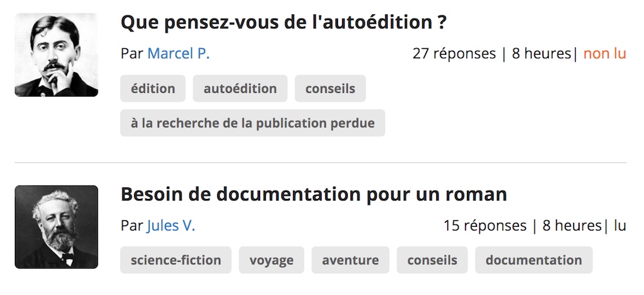Click Marcel P.'s profile portrait
This screenshot has height=295, width=644.
click(56, 55)
